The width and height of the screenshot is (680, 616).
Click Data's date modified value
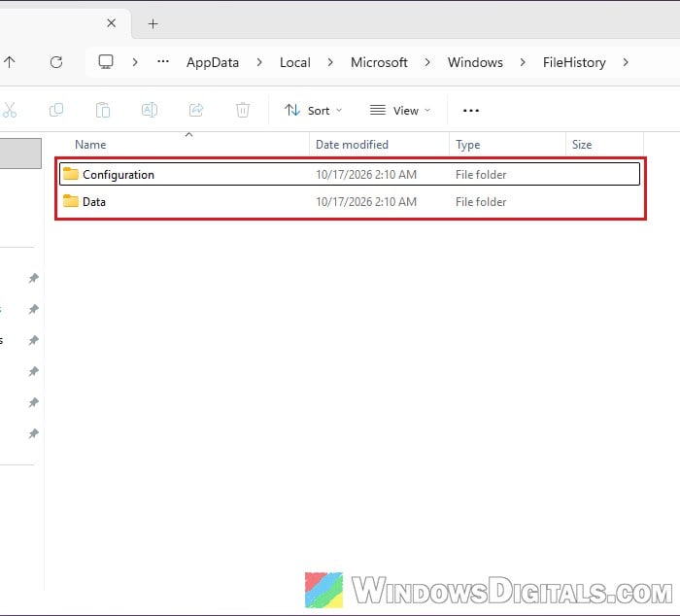tap(366, 202)
